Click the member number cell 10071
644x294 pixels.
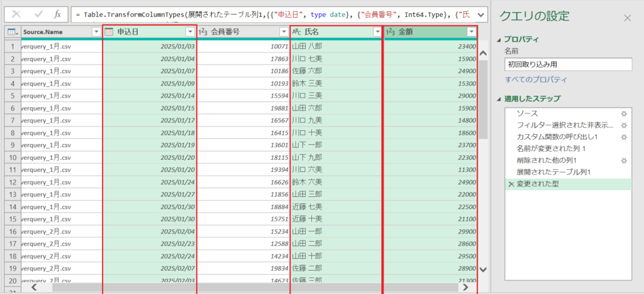243,47
